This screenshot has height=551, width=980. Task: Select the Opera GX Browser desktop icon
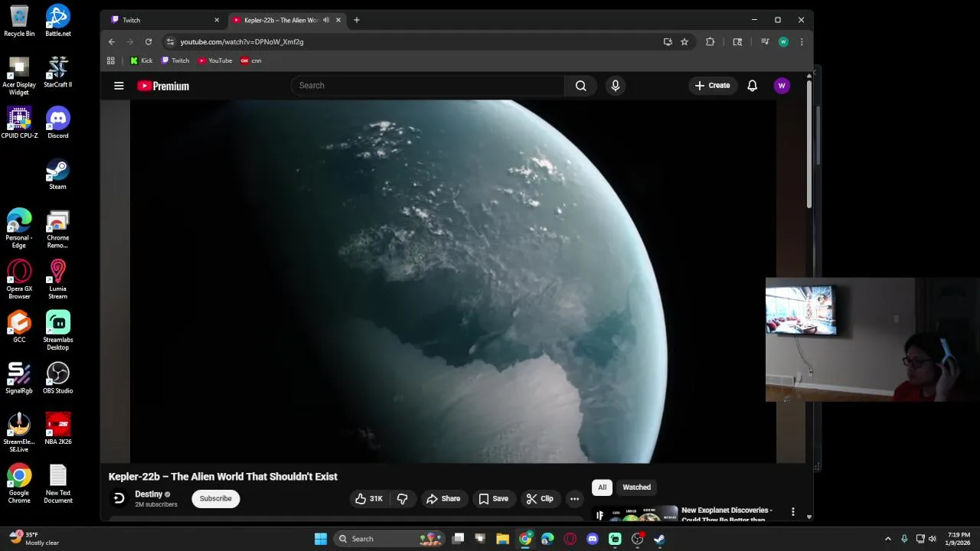19,279
